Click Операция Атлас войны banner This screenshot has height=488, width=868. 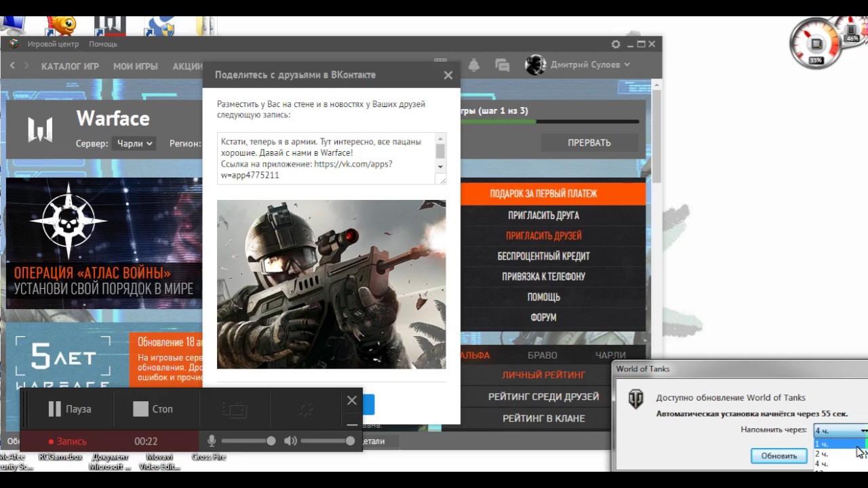click(x=104, y=243)
